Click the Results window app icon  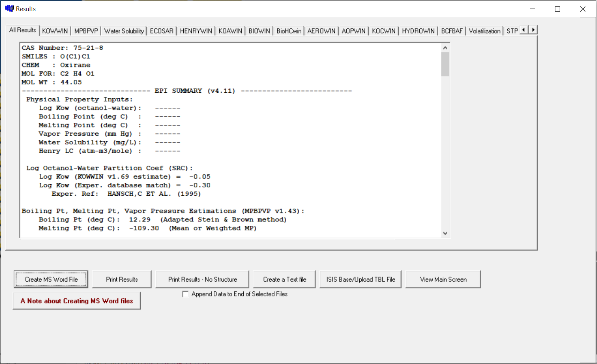point(9,9)
